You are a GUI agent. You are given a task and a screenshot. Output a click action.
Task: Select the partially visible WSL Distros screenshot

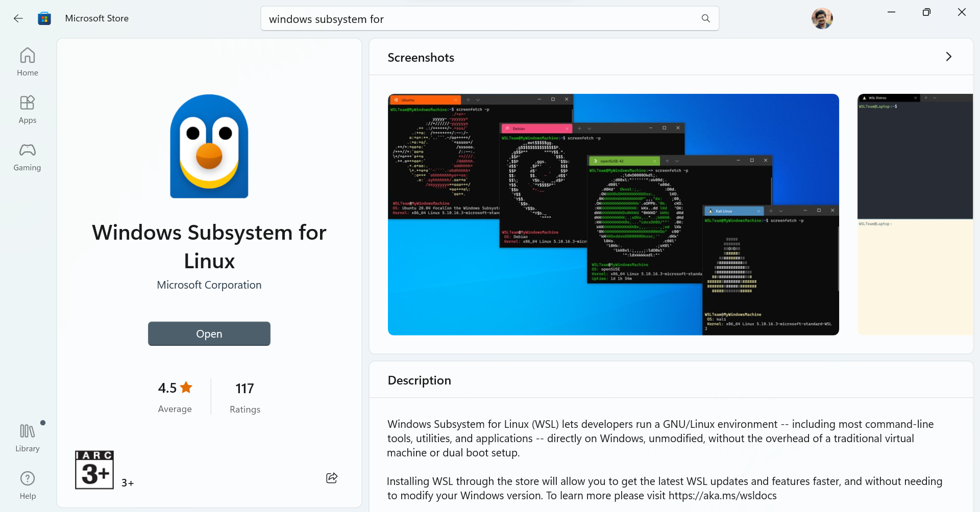[x=915, y=214]
